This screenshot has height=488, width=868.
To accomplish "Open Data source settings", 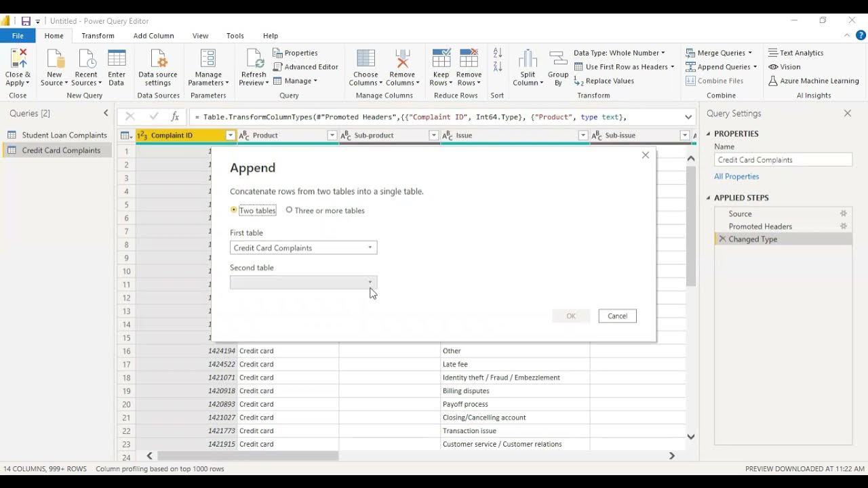I will (x=157, y=68).
